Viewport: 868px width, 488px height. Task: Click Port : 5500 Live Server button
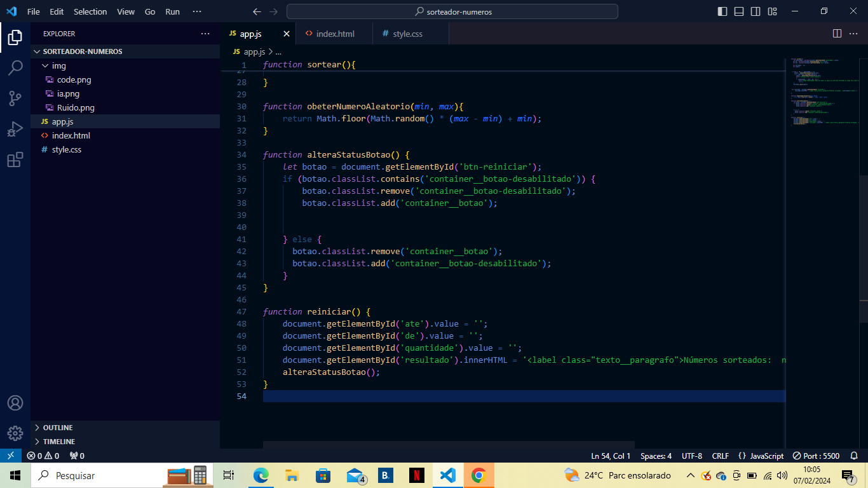[x=816, y=456]
